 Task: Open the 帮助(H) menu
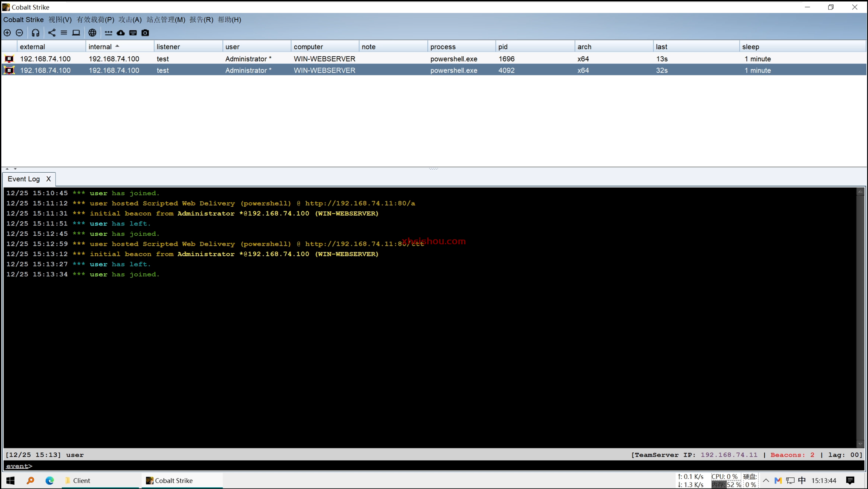(229, 20)
